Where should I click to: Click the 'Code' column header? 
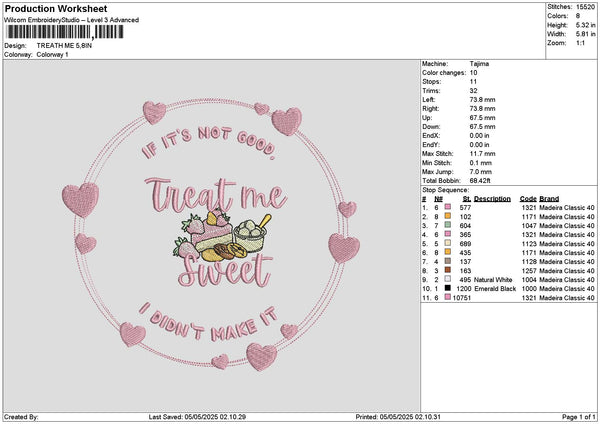point(528,199)
